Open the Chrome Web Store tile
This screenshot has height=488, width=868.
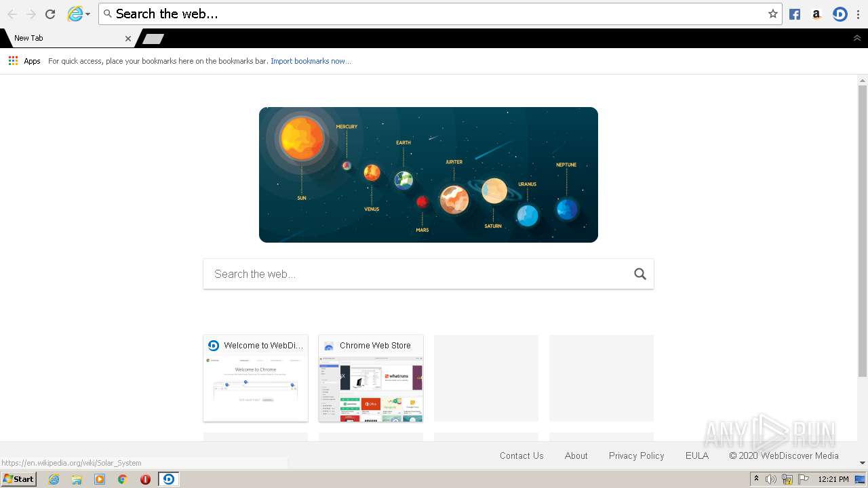click(x=371, y=378)
